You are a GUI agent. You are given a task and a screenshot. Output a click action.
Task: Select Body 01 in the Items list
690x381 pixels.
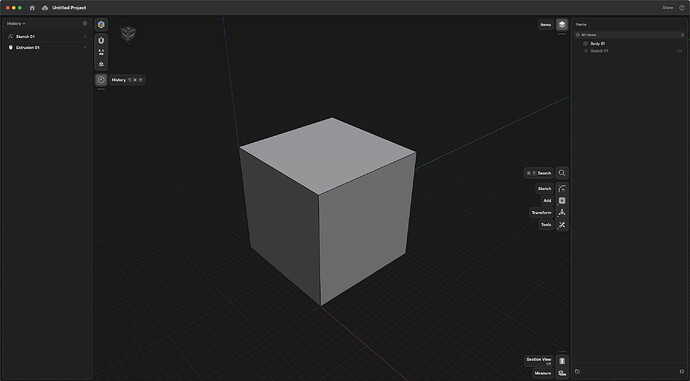click(x=597, y=44)
